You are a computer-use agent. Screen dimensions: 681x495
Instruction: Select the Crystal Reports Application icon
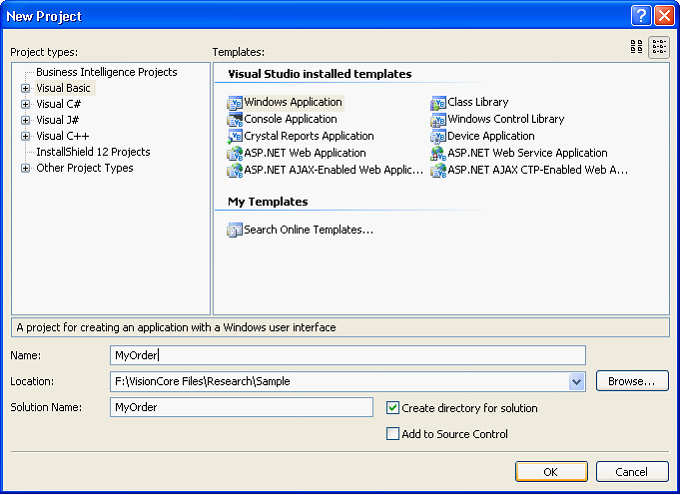(235, 137)
